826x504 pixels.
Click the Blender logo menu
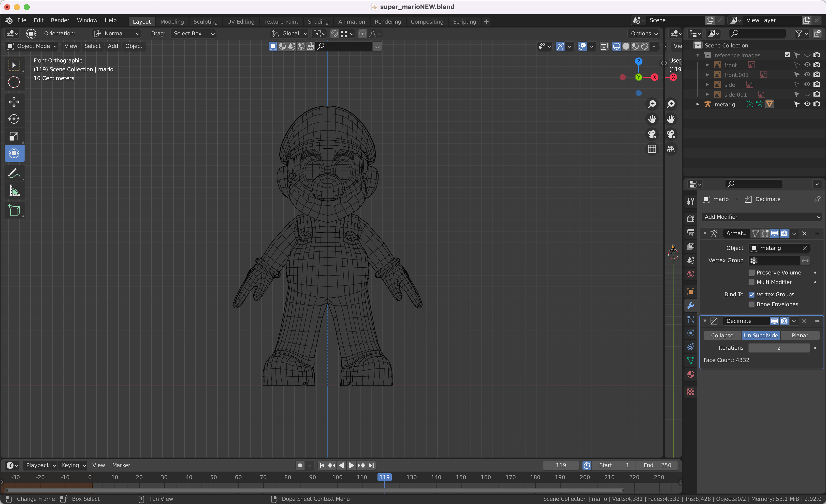click(x=9, y=20)
